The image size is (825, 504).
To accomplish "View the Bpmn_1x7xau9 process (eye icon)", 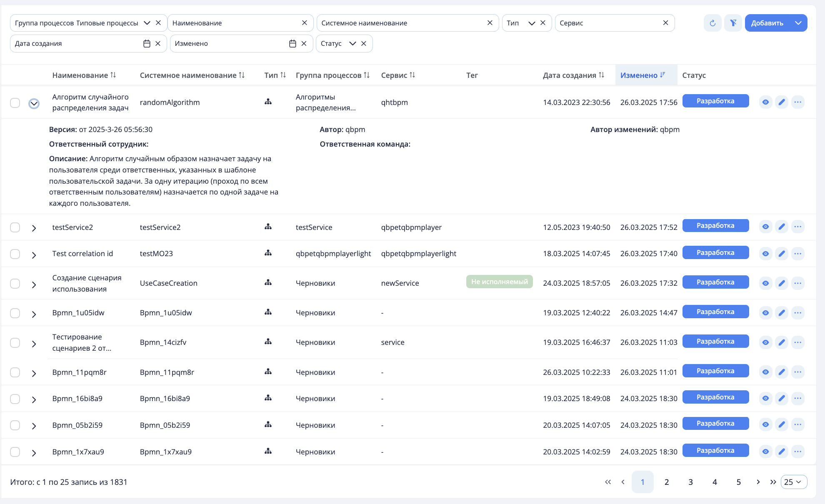I will coord(765,452).
